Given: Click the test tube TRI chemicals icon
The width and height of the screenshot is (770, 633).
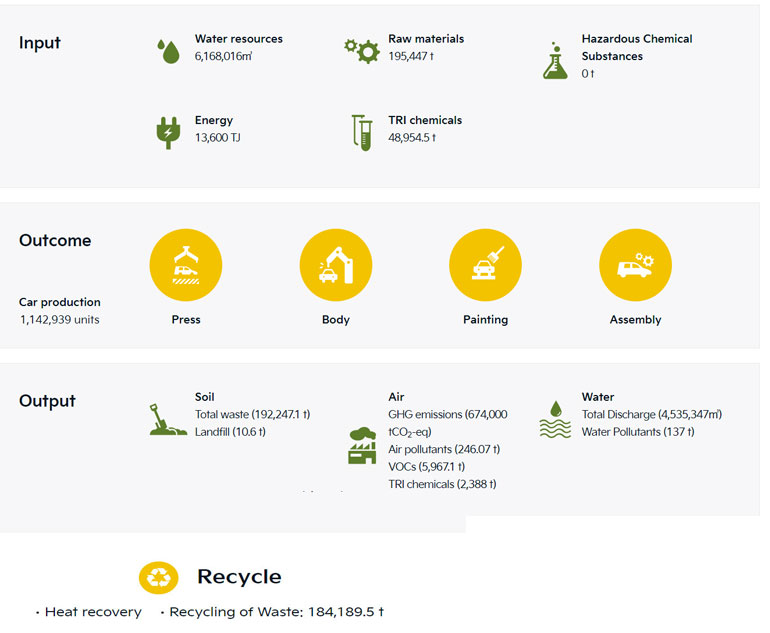Looking at the screenshot, I should [x=361, y=132].
